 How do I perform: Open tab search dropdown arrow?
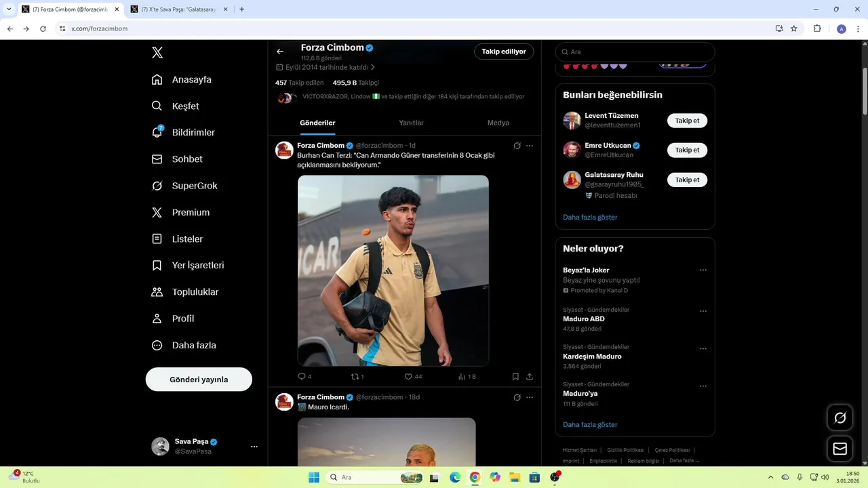coord(9,9)
